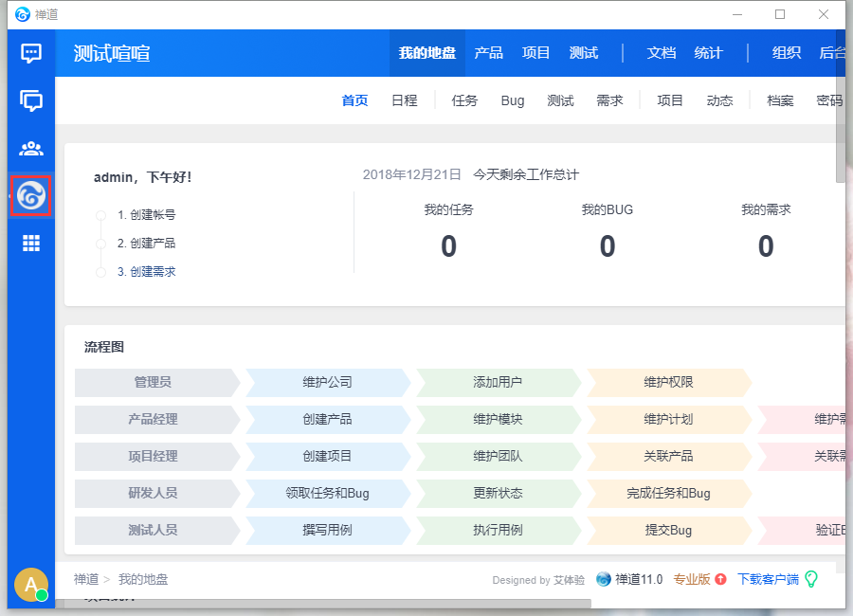Open the apps grid icon in sidebar

pyautogui.click(x=31, y=244)
